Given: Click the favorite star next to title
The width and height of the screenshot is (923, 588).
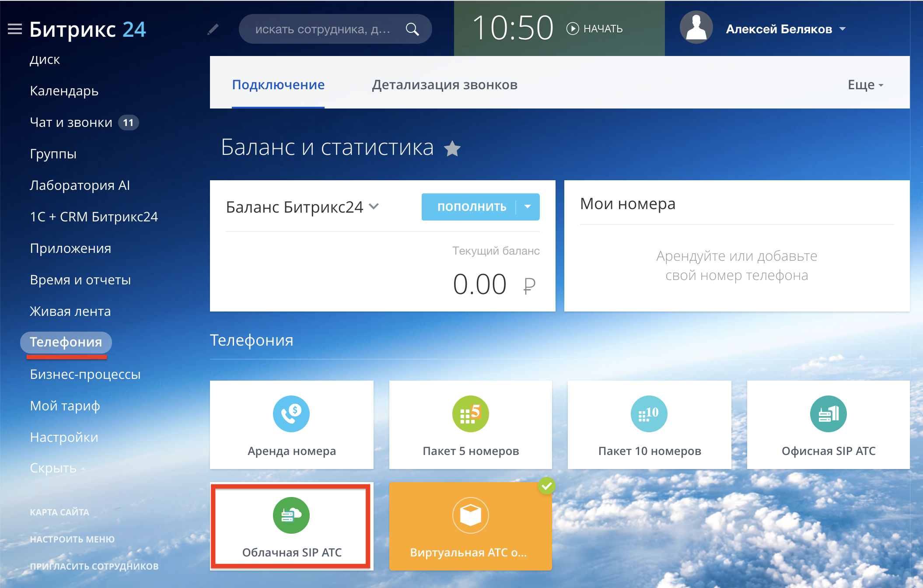Looking at the screenshot, I should pyautogui.click(x=452, y=149).
